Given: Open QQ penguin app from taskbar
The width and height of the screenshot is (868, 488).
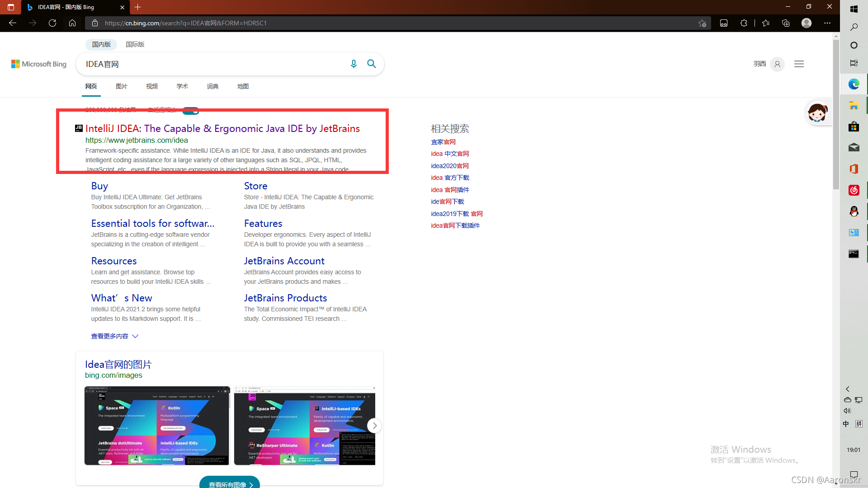Looking at the screenshot, I should click(854, 211).
